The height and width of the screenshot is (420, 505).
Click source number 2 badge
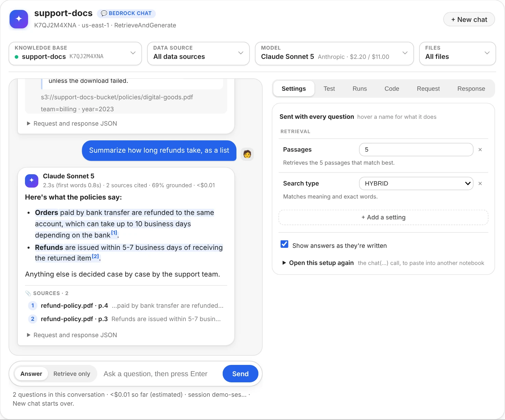coord(33,319)
